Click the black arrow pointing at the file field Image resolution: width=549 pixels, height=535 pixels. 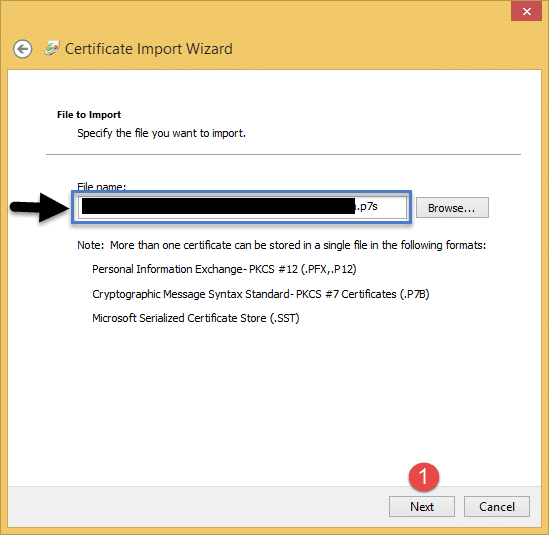click(40, 207)
